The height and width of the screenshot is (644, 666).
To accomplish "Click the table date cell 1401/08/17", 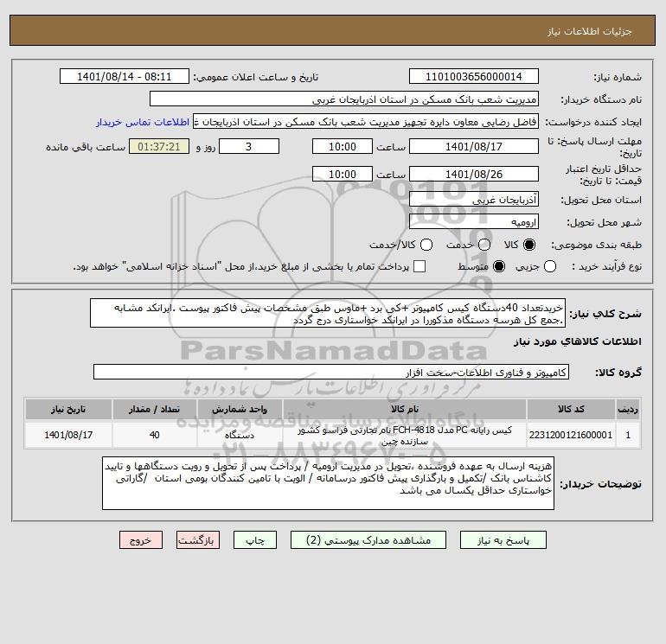I will click(x=68, y=435).
